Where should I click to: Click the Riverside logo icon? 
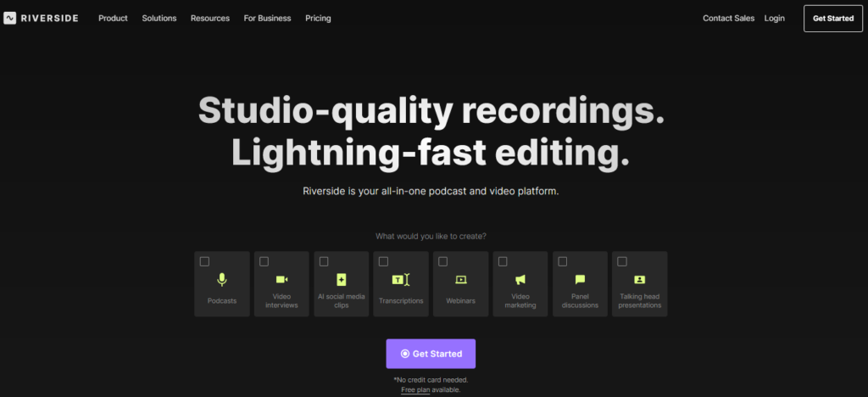tap(10, 19)
